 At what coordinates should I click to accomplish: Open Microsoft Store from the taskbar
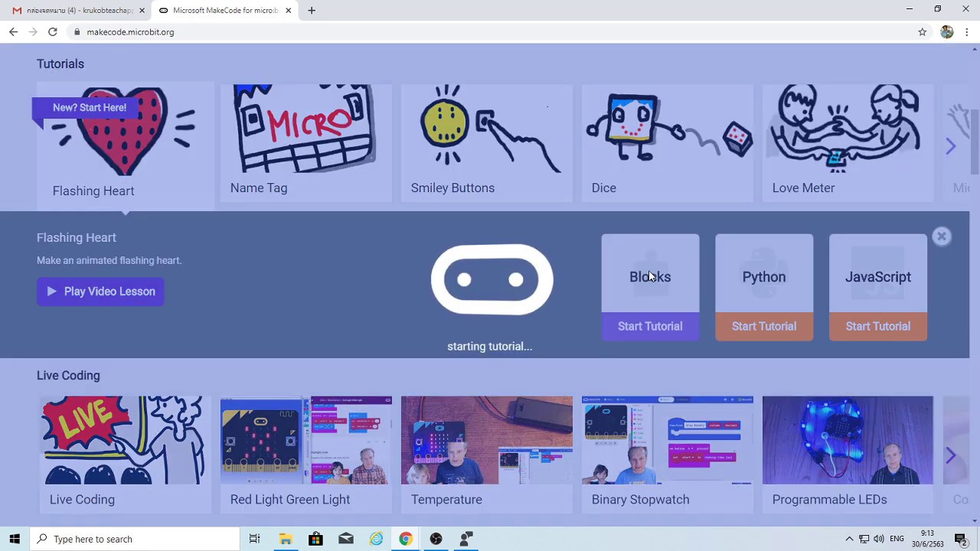pyautogui.click(x=315, y=539)
